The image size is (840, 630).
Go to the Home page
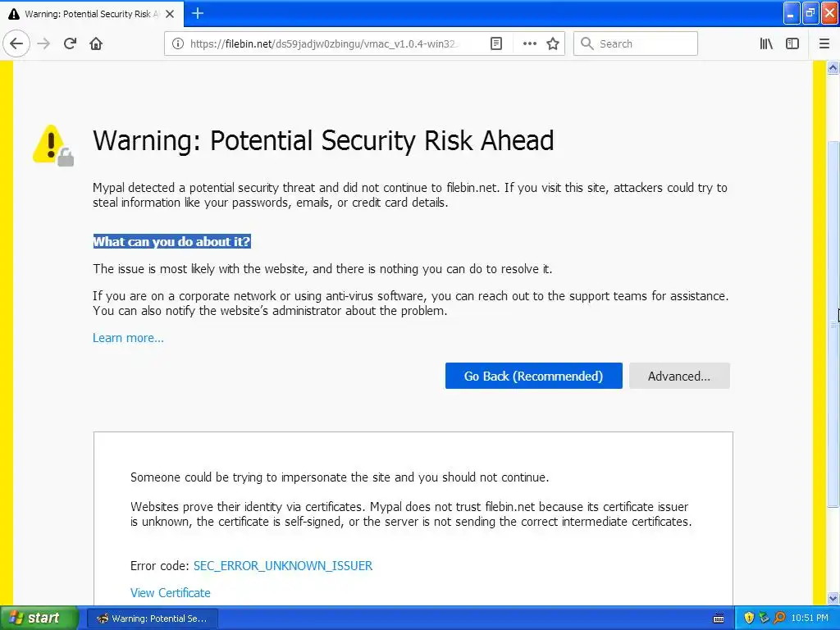click(x=96, y=43)
